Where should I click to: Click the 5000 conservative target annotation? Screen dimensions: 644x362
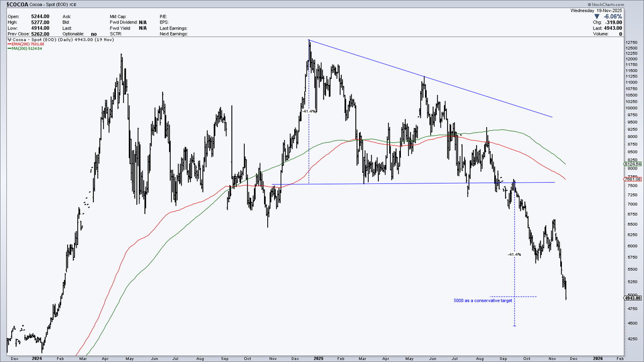point(483,300)
